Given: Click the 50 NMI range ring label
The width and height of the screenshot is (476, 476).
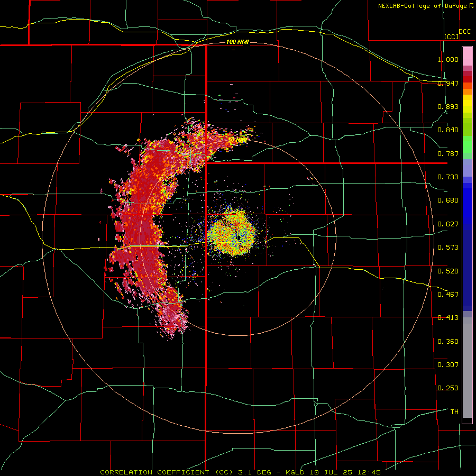Looking at the screenshot, I should [x=237, y=140].
